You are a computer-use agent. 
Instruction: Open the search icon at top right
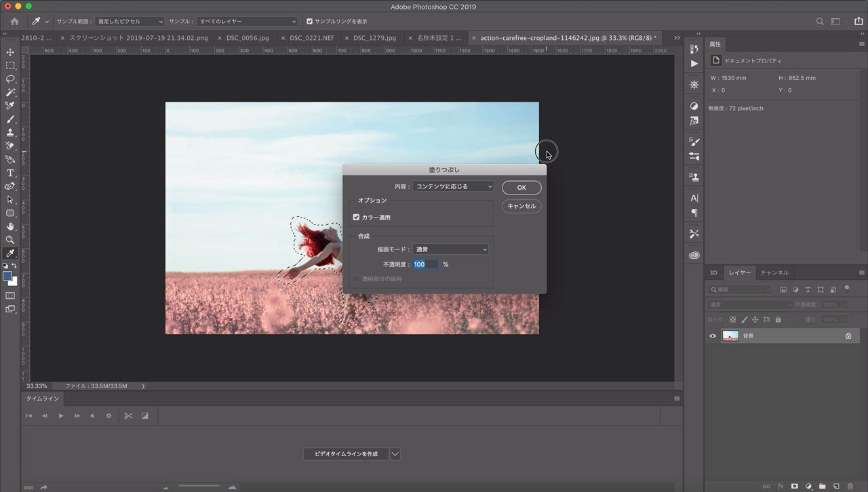click(820, 21)
